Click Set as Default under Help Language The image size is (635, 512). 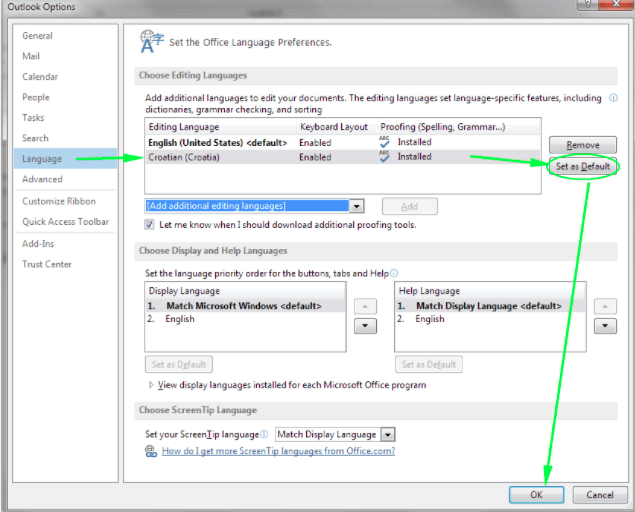click(428, 364)
